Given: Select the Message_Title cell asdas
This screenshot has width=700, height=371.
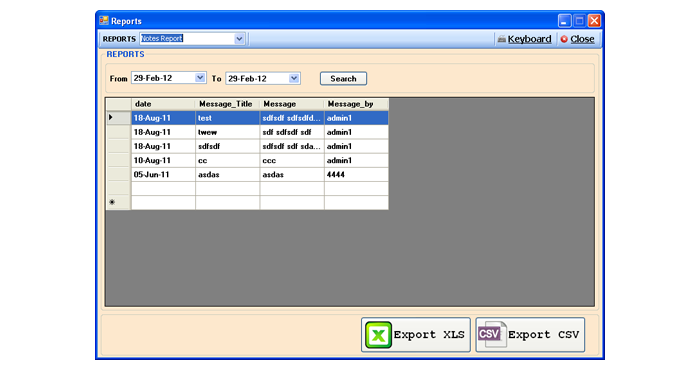Looking at the screenshot, I should 227,175.
